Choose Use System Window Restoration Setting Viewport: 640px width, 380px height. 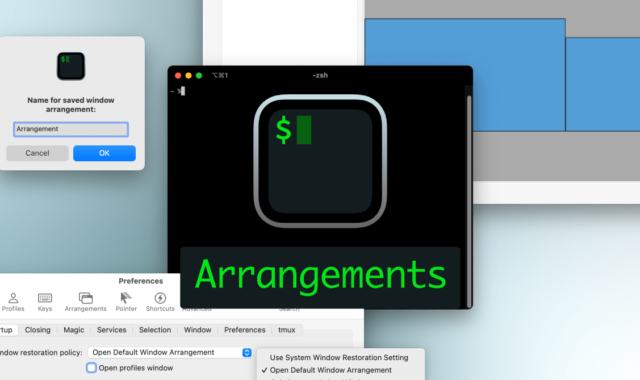pos(339,358)
